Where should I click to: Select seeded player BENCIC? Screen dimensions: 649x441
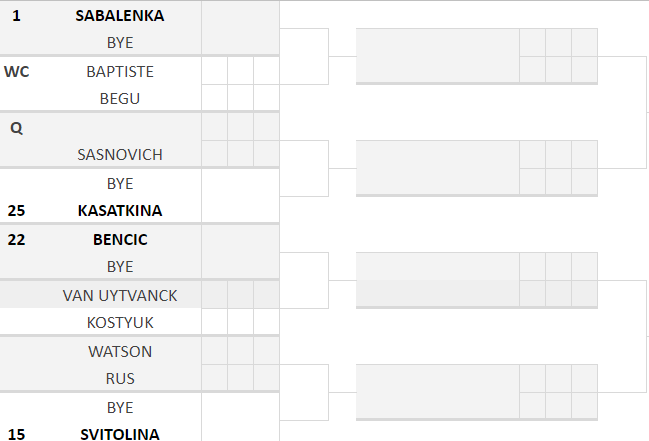[120, 240]
